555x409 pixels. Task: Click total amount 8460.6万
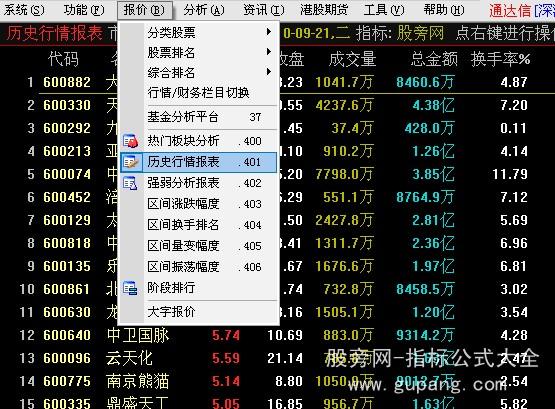(425, 82)
